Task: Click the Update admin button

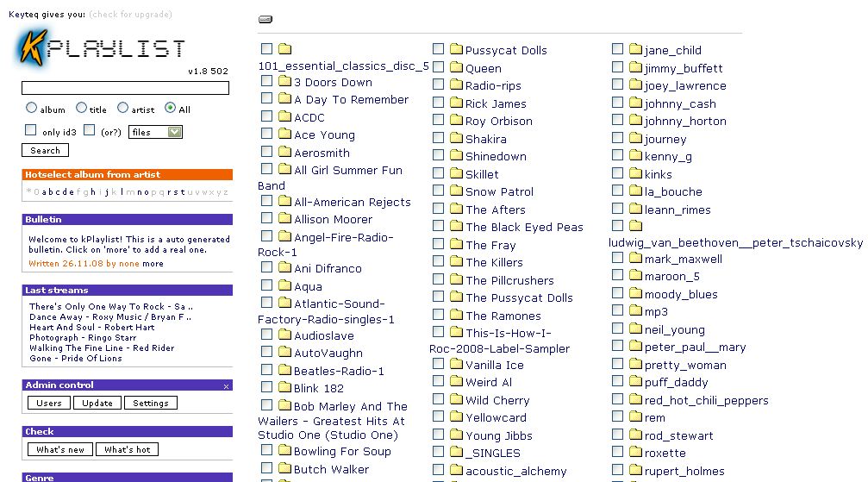Action: pyautogui.click(x=97, y=403)
